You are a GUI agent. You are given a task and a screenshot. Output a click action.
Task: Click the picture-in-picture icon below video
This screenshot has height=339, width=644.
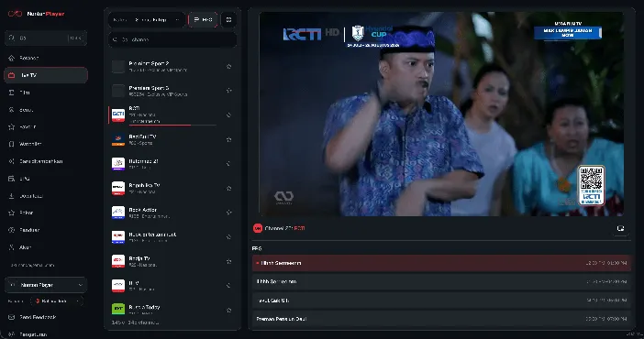[x=620, y=228]
